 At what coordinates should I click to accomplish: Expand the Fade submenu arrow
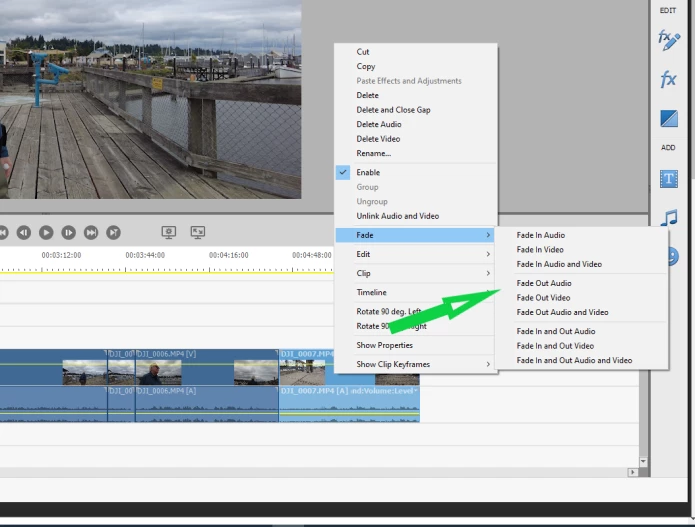(488, 235)
